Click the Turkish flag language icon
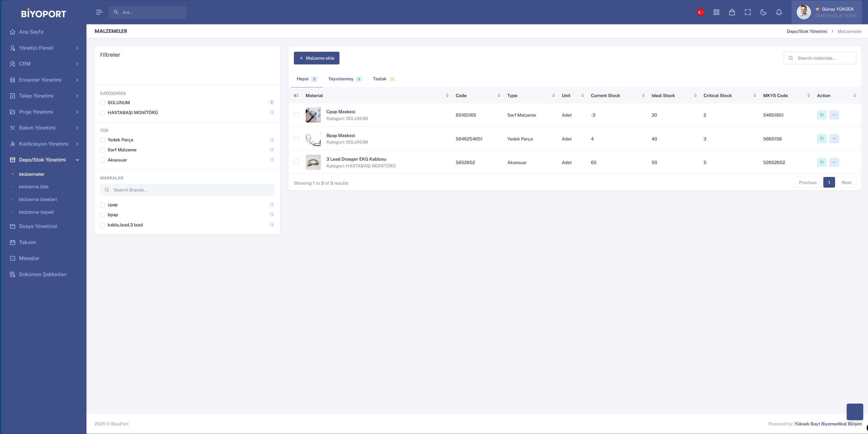The image size is (868, 434). tap(701, 12)
